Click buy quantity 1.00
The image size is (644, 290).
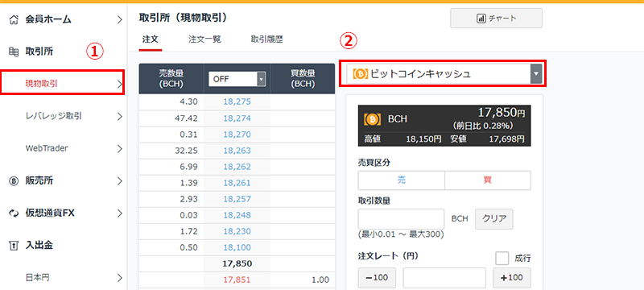click(x=320, y=280)
